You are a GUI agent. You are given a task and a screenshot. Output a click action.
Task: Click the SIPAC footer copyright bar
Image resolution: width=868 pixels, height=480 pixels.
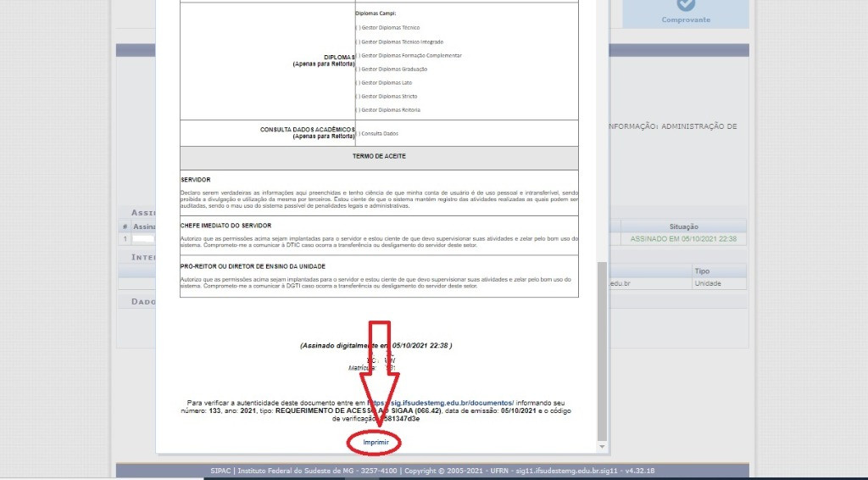pos(432,471)
